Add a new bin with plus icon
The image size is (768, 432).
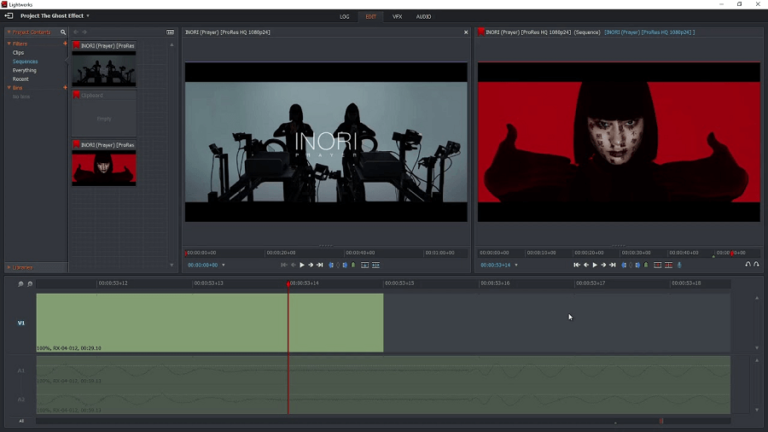[x=65, y=88]
